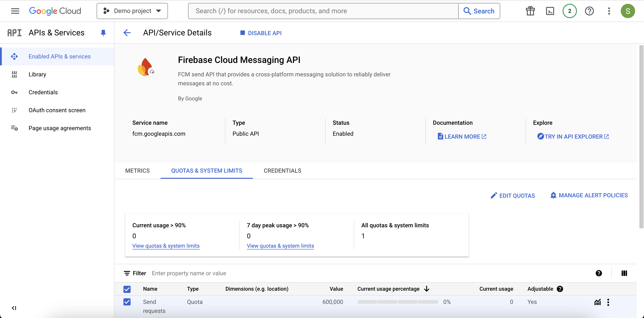
Task: Click the Google Cloud logo
Action: pyautogui.click(x=55, y=11)
